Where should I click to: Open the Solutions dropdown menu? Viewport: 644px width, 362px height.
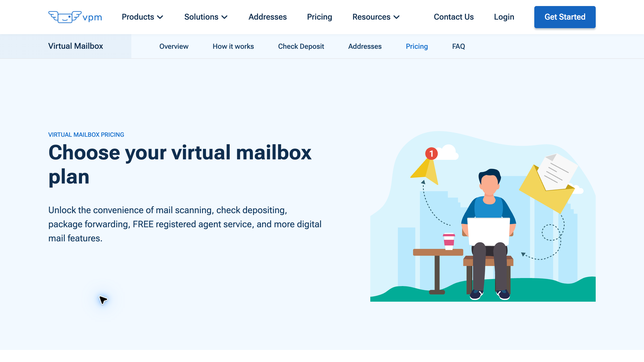coord(206,17)
